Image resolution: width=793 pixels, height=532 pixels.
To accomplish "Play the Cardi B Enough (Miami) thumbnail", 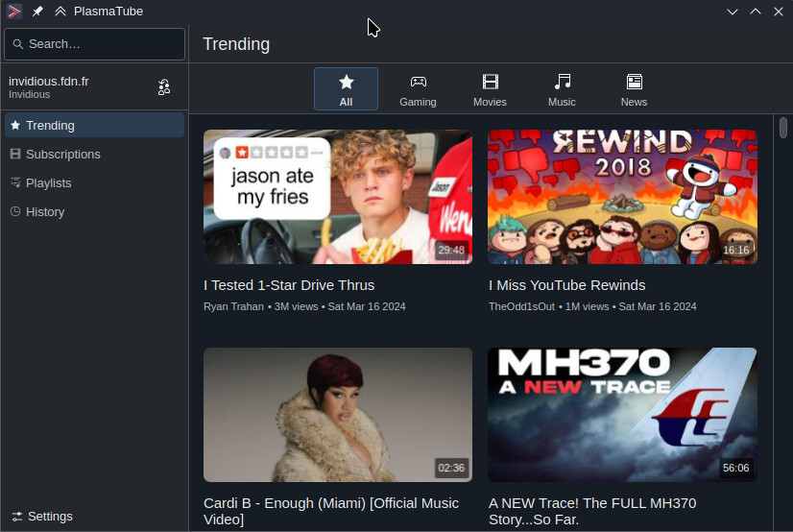I will pyautogui.click(x=338, y=415).
